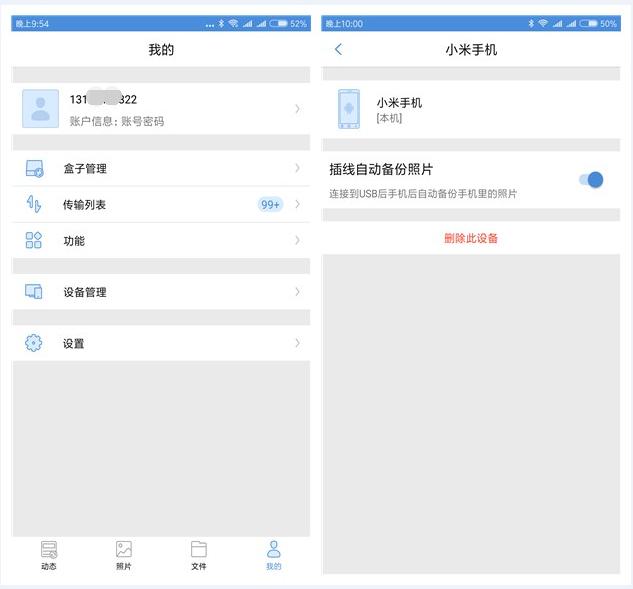The image size is (633, 589).
Task: Open 设置 row chevron
Action: (298, 343)
